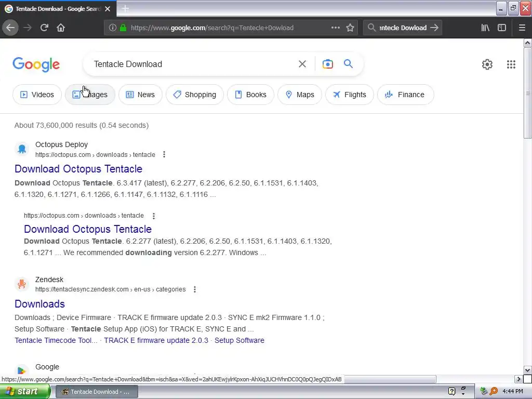532x399 pixels.
Task: Click the Google Play result favicon
Action: 22,370
